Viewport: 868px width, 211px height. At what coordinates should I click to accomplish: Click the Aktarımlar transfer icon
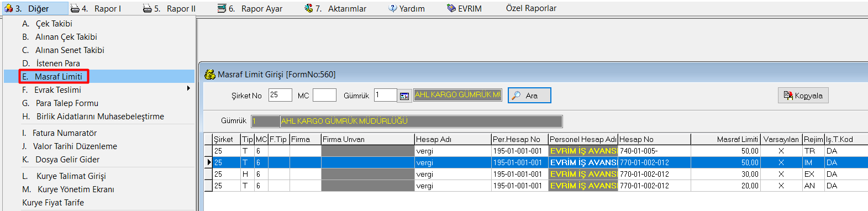coord(309,8)
